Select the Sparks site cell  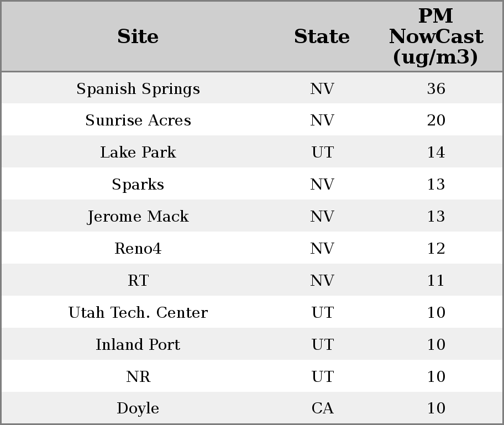[138, 185]
